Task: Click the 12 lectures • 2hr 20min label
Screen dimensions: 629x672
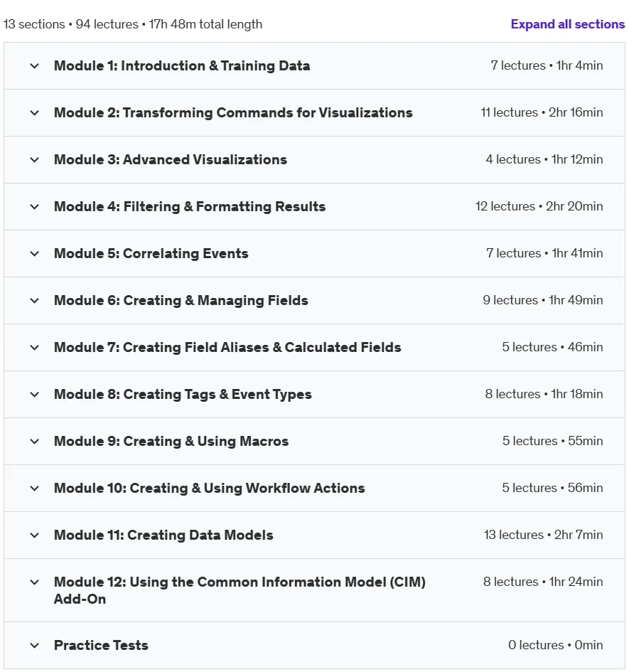Action: [x=539, y=206]
